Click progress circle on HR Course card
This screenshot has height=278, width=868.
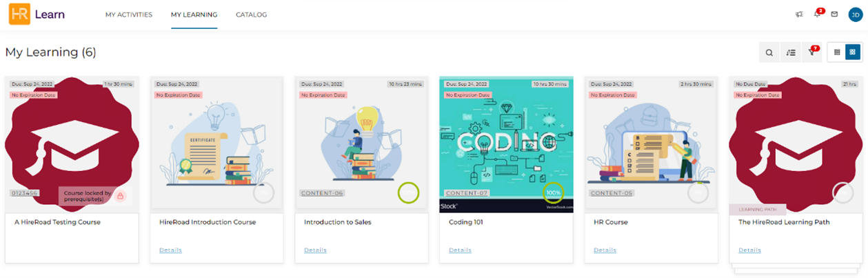tap(698, 193)
